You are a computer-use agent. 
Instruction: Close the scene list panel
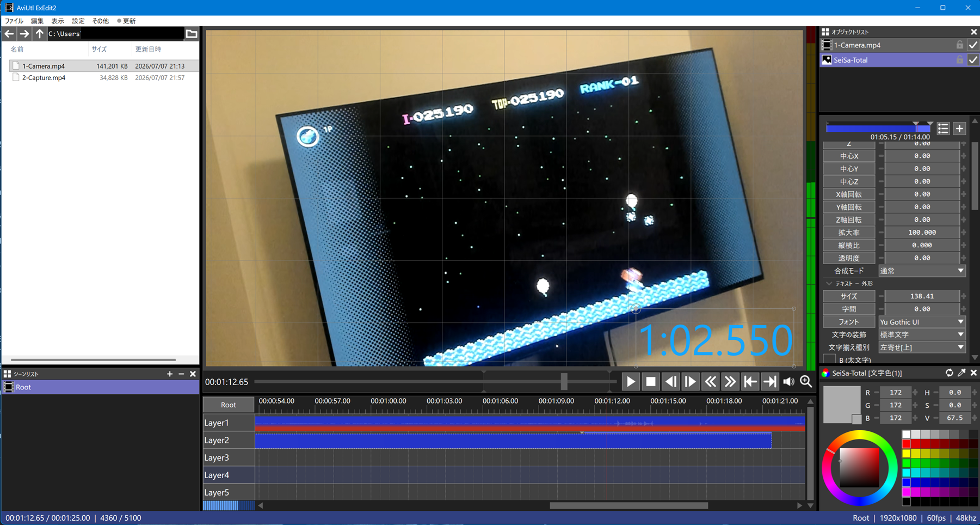point(193,374)
